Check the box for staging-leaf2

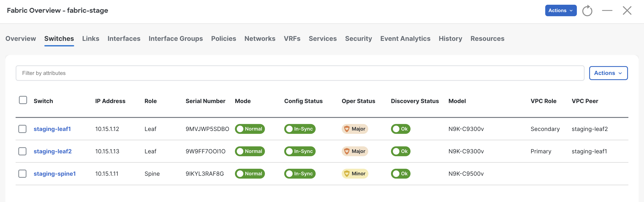point(23,151)
